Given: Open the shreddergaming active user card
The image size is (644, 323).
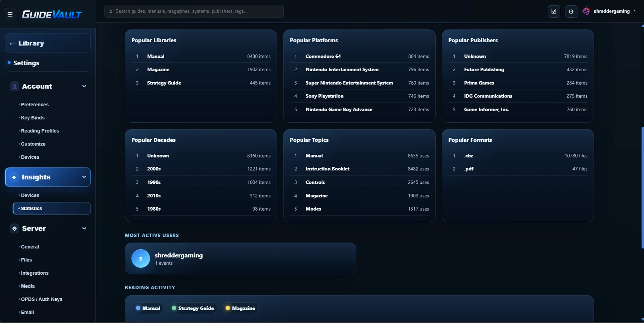Looking at the screenshot, I should coord(240,259).
